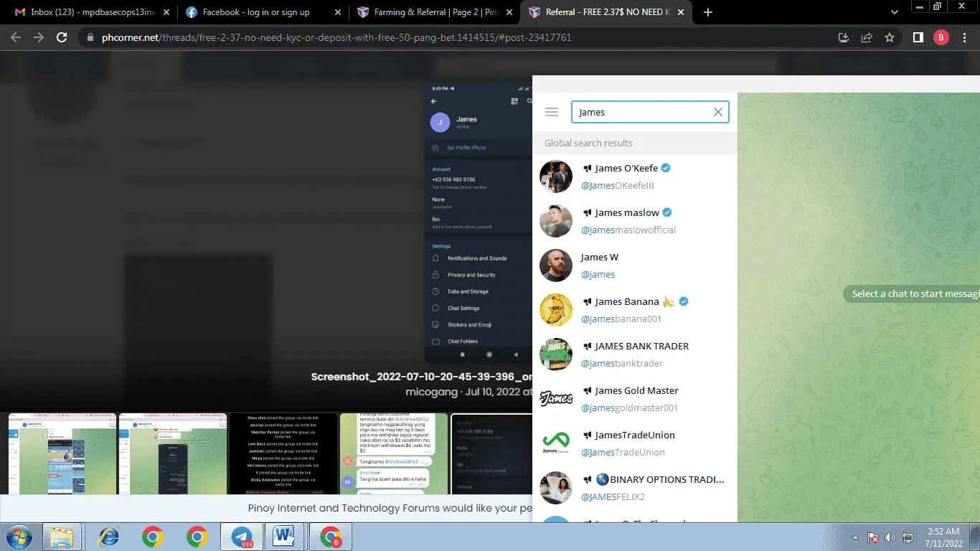The height and width of the screenshot is (551, 980).
Task: Open a new Chrome tab
Action: (708, 12)
